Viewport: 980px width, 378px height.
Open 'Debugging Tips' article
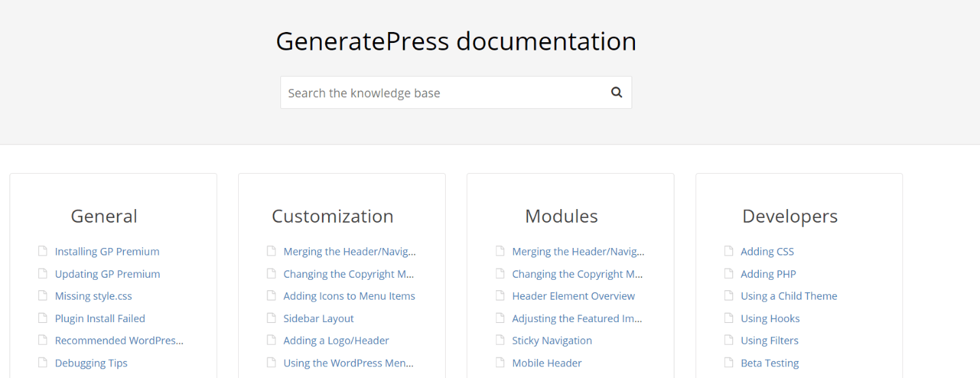coord(91,363)
